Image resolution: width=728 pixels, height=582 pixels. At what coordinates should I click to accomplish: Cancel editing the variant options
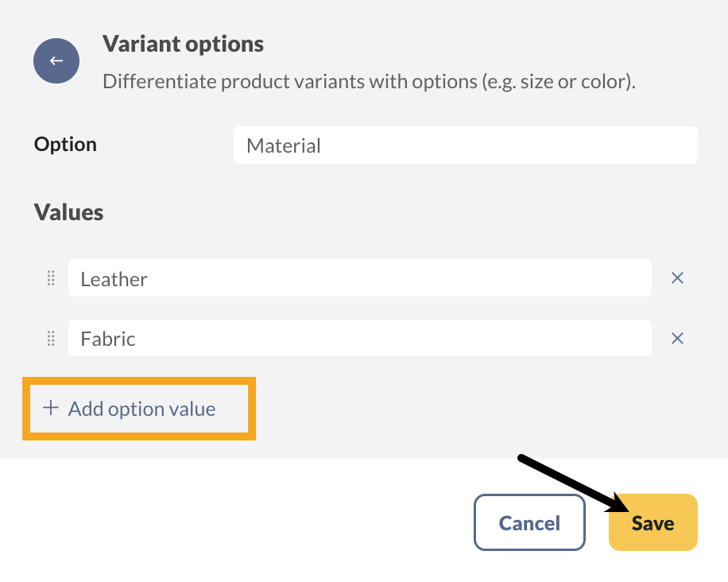[x=529, y=522]
